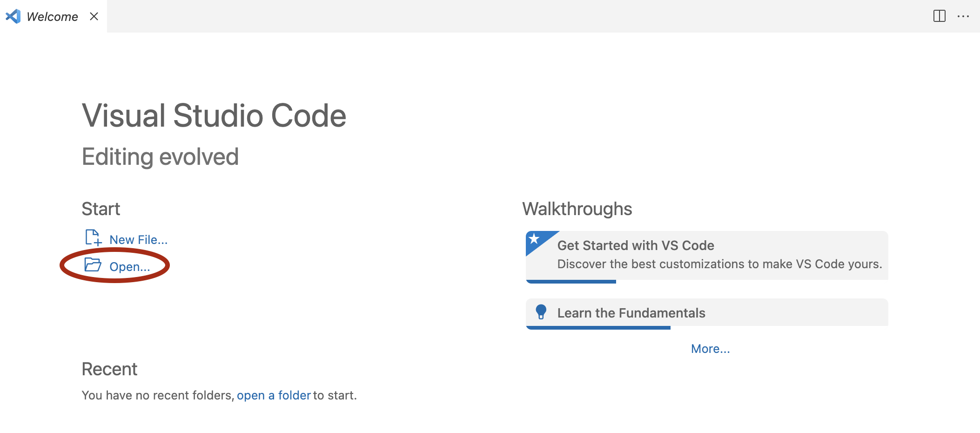Click the star badge on Get Started card

[534, 239]
